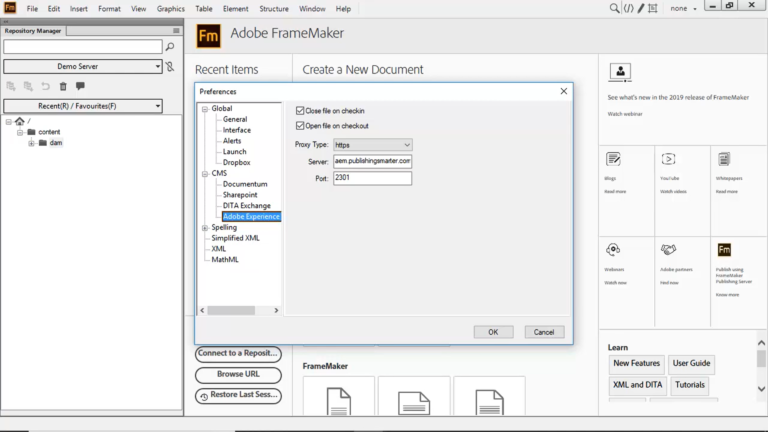
Task: Open the Demo Server connection dropdown
Action: (x=83, y=66)
